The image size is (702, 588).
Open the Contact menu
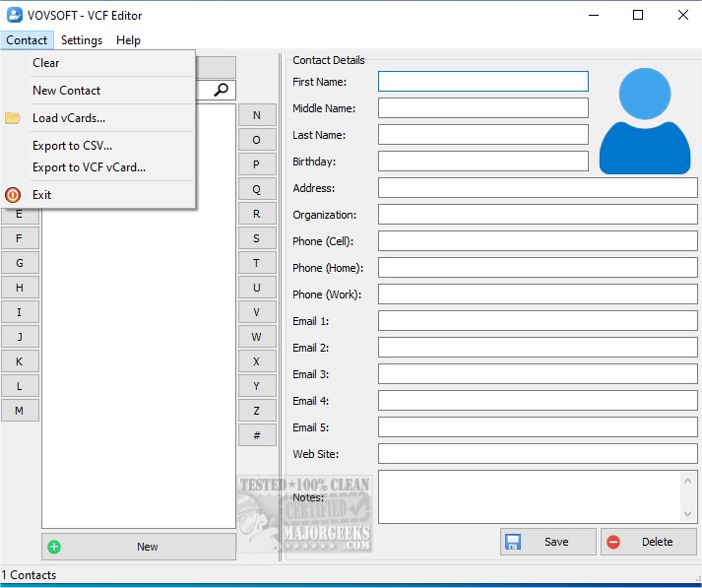27,40
